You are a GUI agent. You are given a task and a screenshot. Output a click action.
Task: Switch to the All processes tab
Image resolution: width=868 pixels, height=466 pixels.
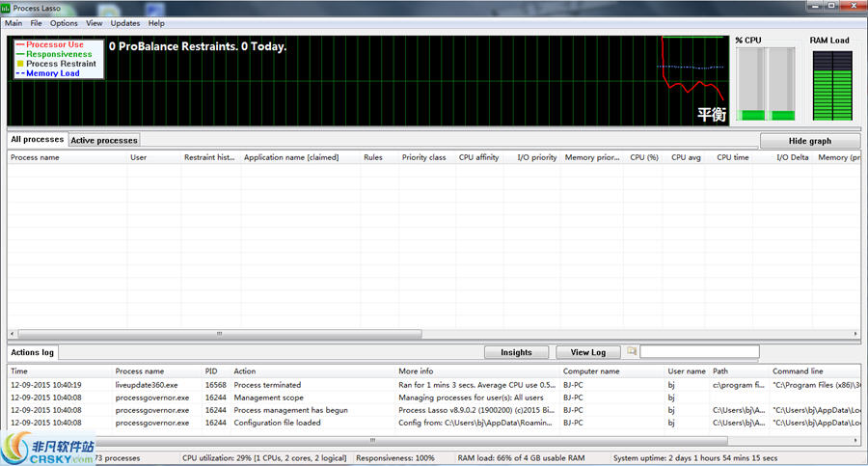click(x=37, y=140)
